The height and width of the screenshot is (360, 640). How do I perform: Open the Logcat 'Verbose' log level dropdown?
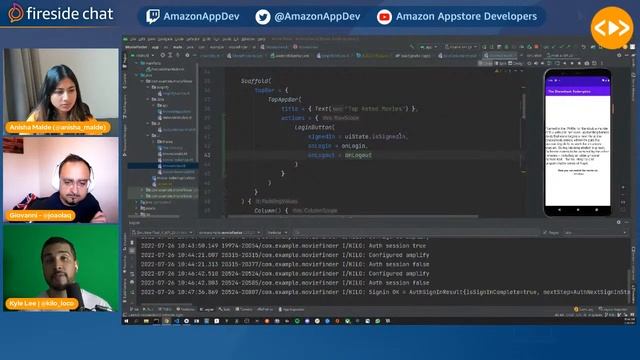coord(277,232)
